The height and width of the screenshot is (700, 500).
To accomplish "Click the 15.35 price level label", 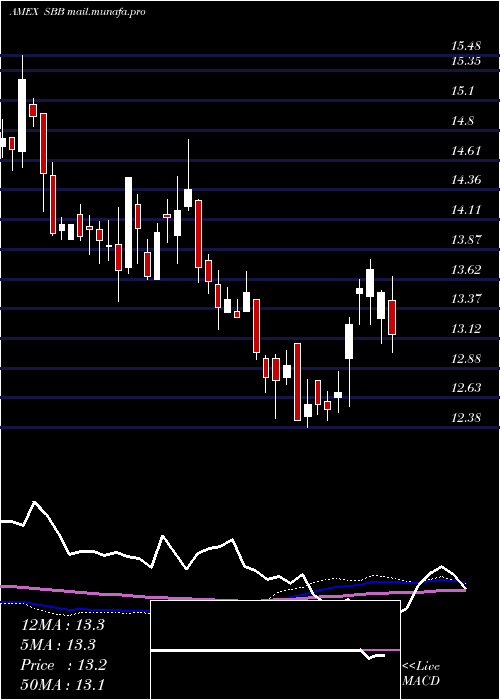I will click(465, 61).
